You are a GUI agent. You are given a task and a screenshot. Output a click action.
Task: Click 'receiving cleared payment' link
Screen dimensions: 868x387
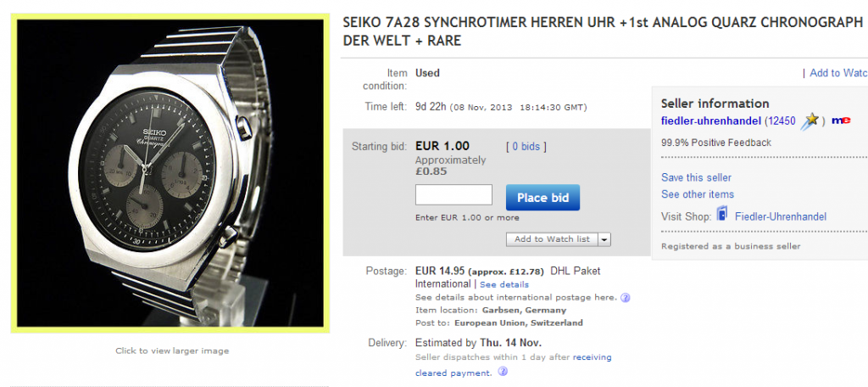point(592,357)
